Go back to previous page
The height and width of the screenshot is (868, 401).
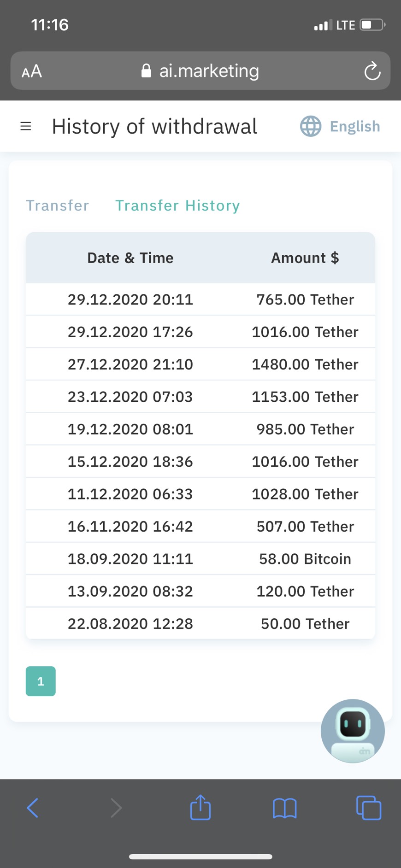pos(32,808)
